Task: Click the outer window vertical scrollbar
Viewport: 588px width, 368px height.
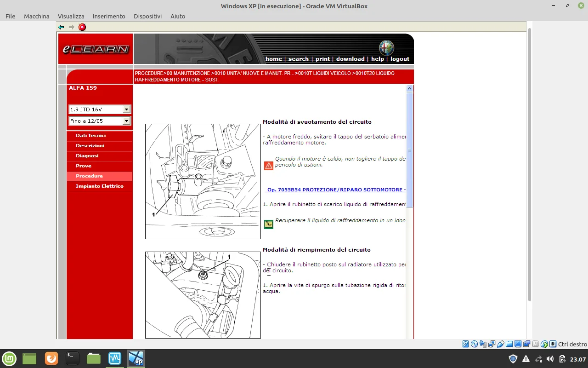Action: [x=529, y=165]
